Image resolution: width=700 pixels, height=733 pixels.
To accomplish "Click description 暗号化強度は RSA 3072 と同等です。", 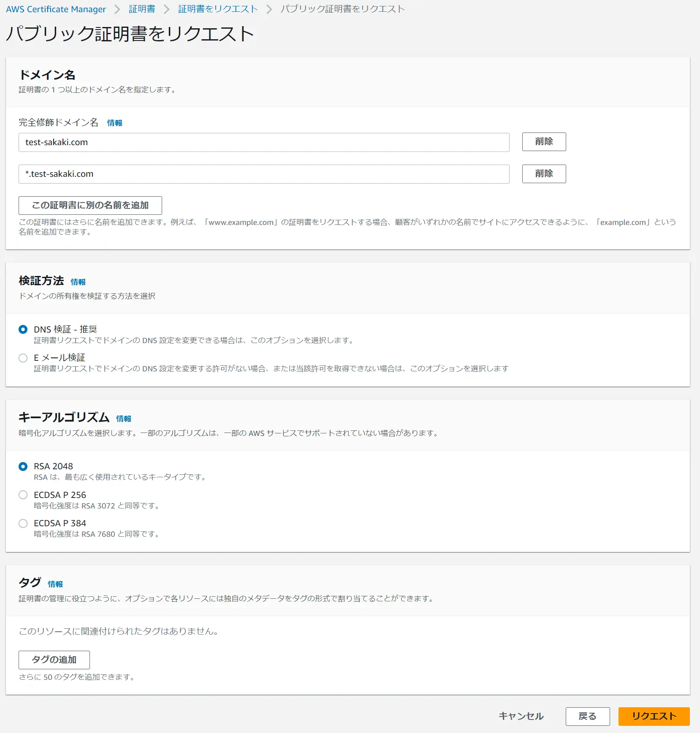I will [97, 506].
